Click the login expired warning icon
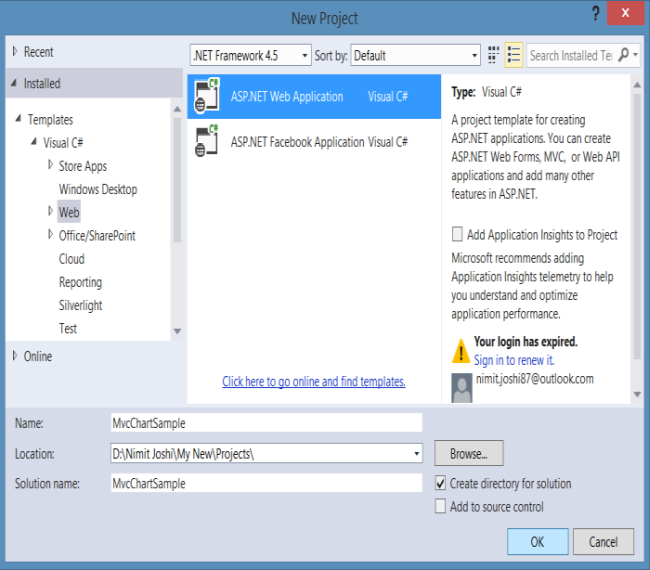 point(461,352)
